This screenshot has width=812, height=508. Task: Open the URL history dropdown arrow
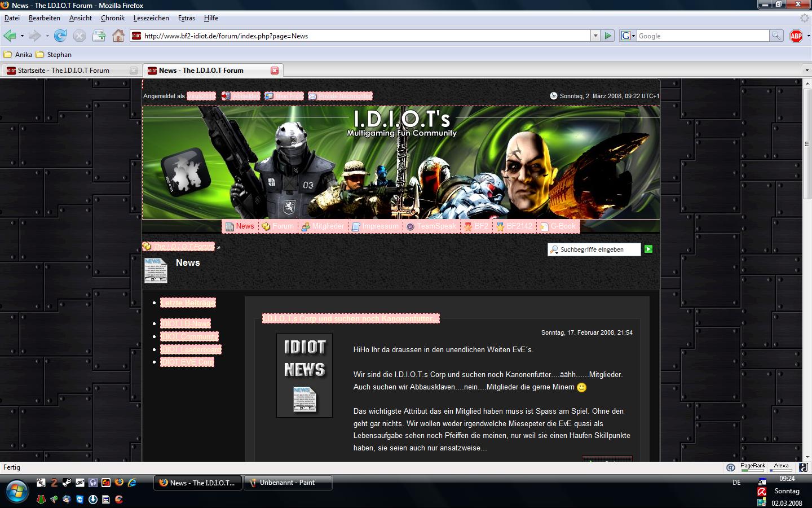[595, 36]
